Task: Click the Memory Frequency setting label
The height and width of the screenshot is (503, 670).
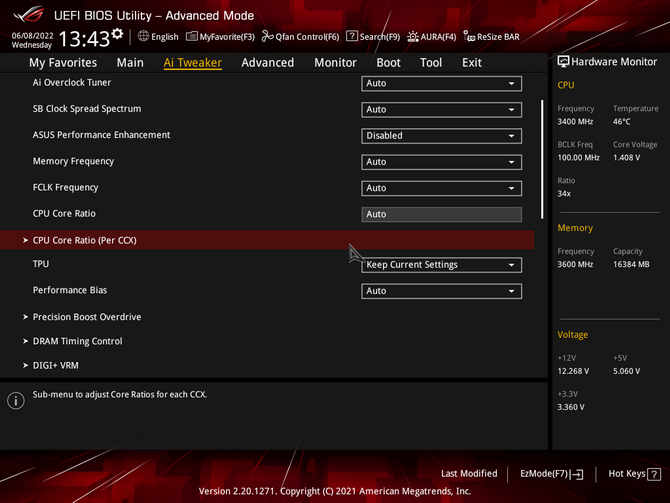Action: coord(73,162)
